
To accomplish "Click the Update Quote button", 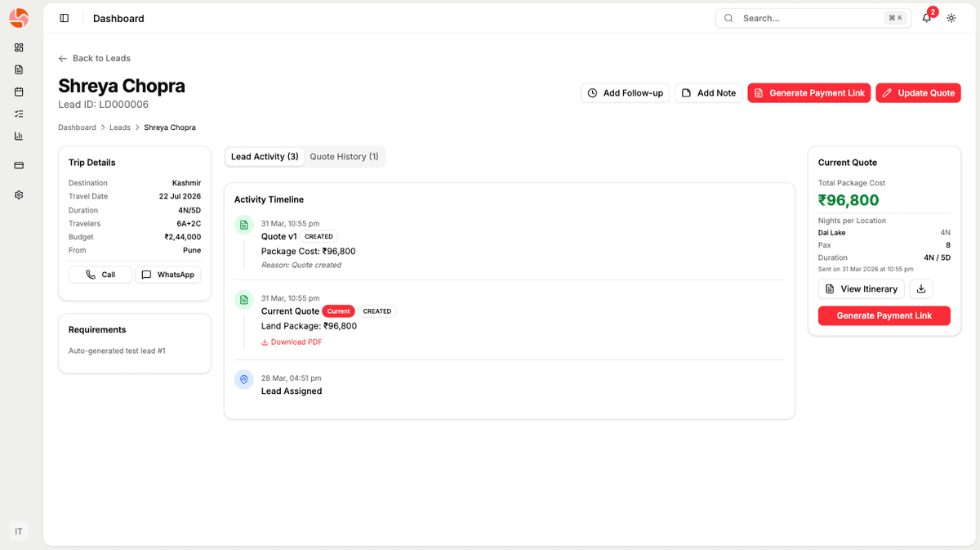I will click(x=918, y=92).
